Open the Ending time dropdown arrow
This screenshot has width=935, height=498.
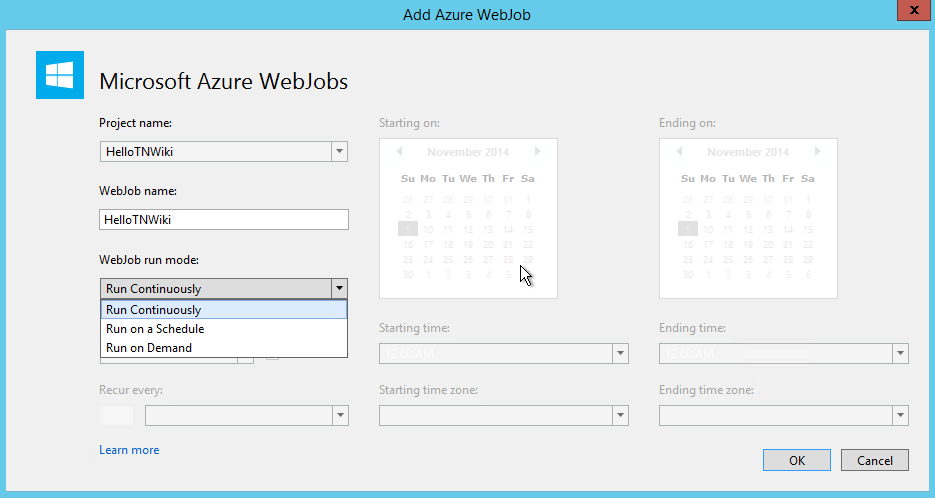click(900, 354)
